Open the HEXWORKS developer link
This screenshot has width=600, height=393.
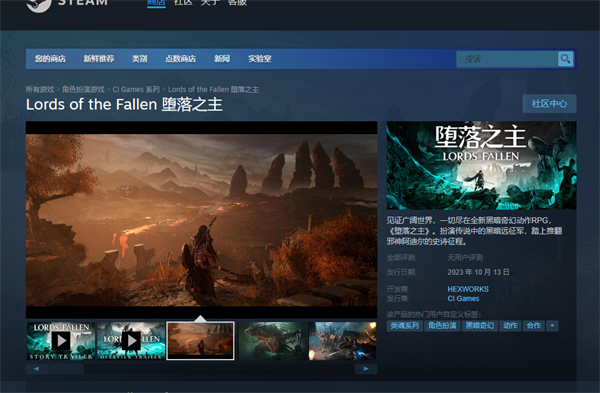[x=468, y=289]
